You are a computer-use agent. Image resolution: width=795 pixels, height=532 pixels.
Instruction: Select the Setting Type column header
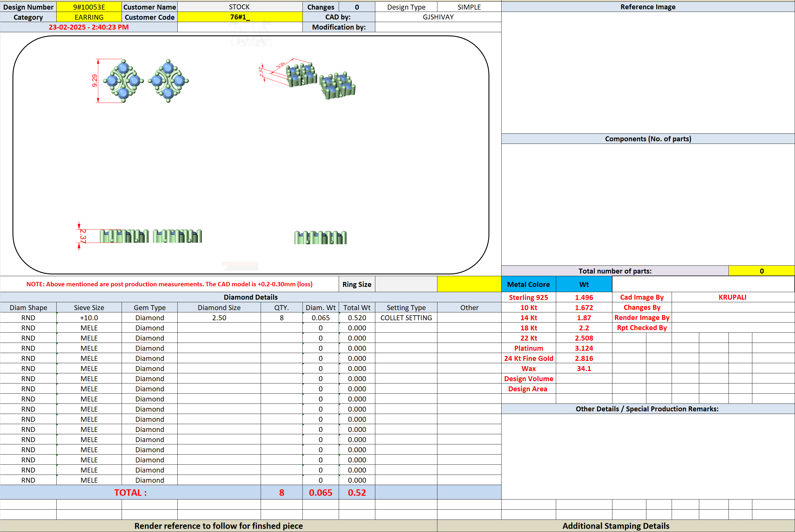coord(406,307)
